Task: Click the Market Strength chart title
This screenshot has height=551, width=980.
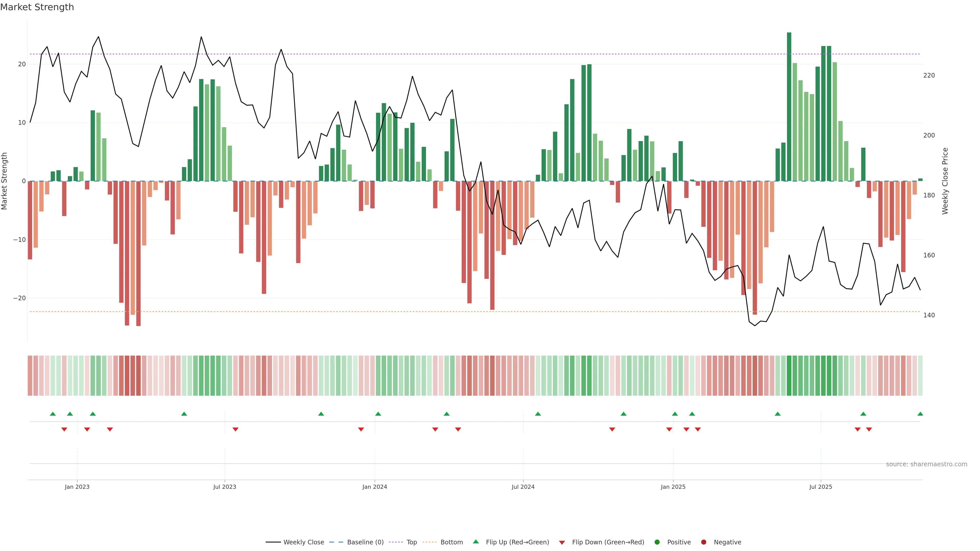Action: click(x=37, y=7)
